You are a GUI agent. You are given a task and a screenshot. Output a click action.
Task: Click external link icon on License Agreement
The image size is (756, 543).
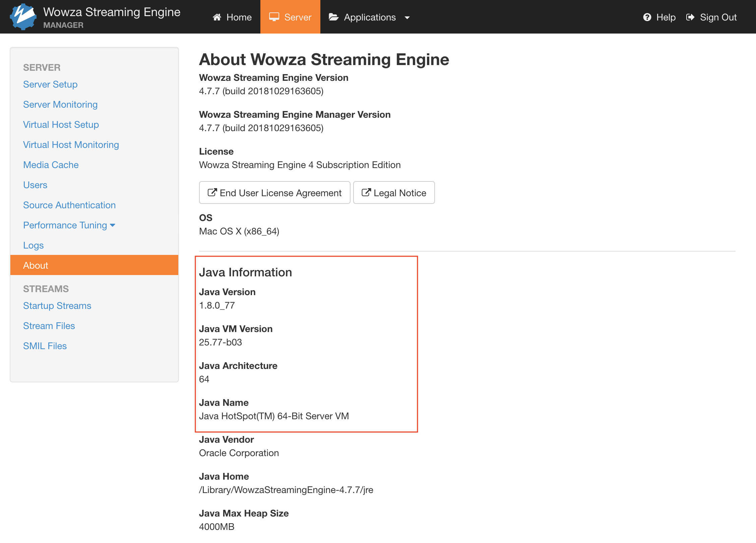[x=212, y=193]
